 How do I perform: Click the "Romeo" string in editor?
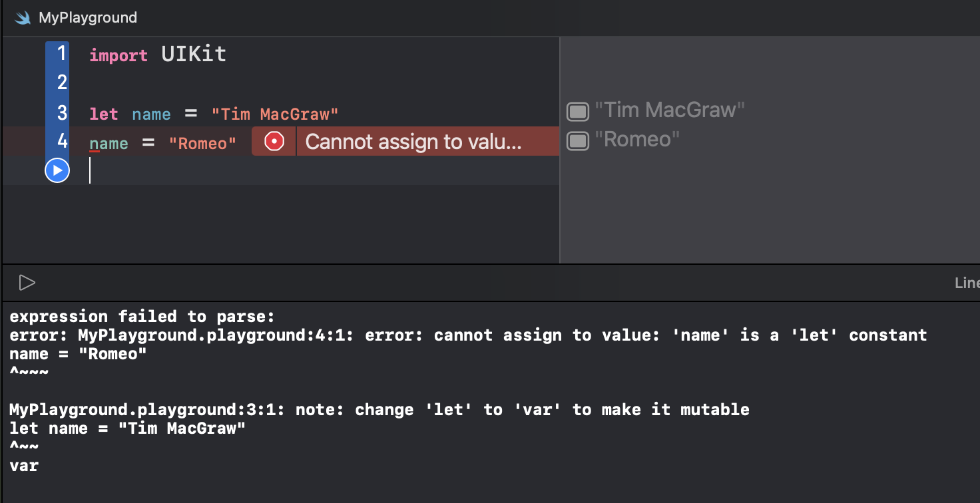(202, 144)
